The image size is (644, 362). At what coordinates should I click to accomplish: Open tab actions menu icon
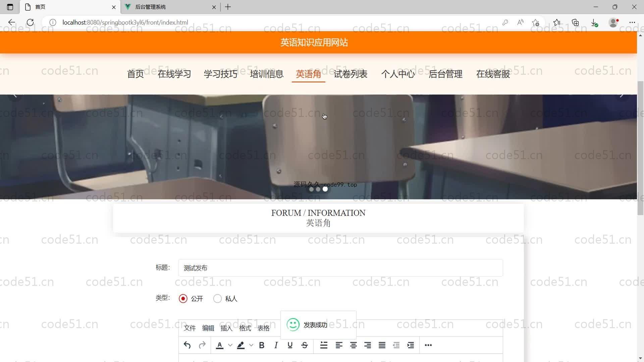click(10, 7)
